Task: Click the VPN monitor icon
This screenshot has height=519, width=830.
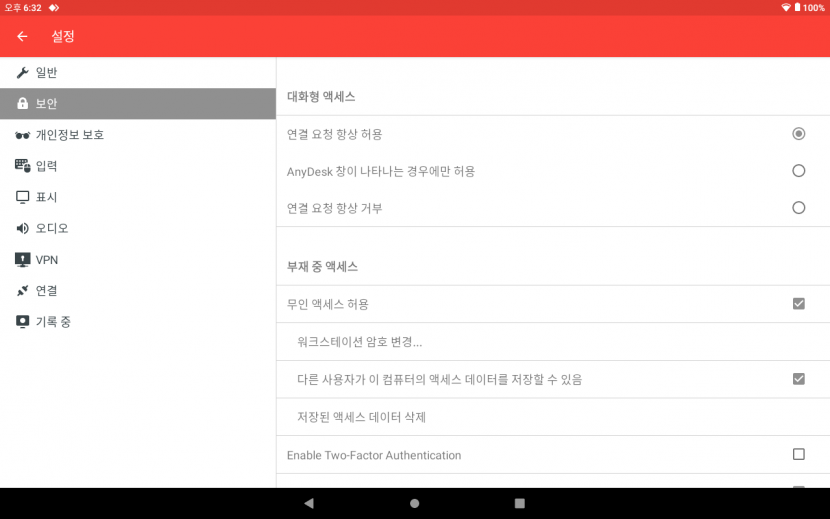Action: tap(22, 260)
